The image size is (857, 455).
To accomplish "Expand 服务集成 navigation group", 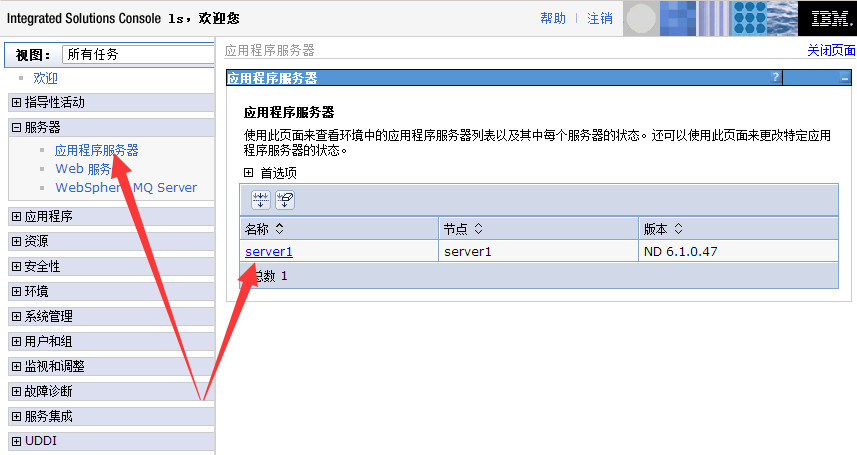I will 16,417.
